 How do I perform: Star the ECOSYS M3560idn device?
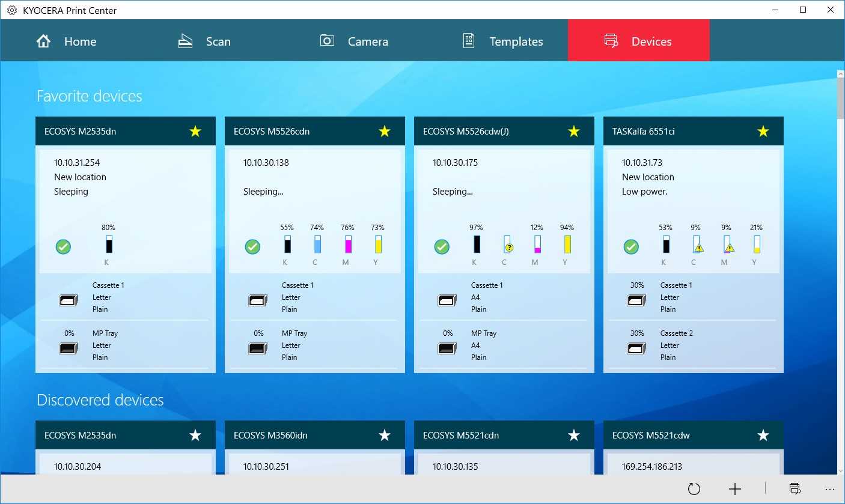[x=385, y=435]
